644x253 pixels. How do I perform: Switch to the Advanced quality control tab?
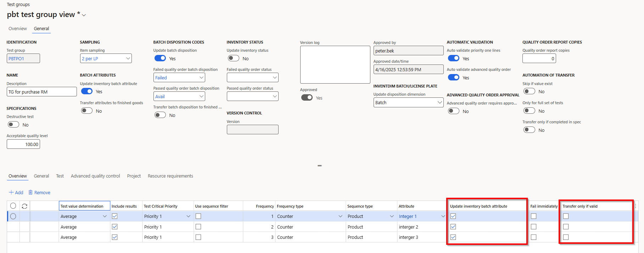pos(95,176)
